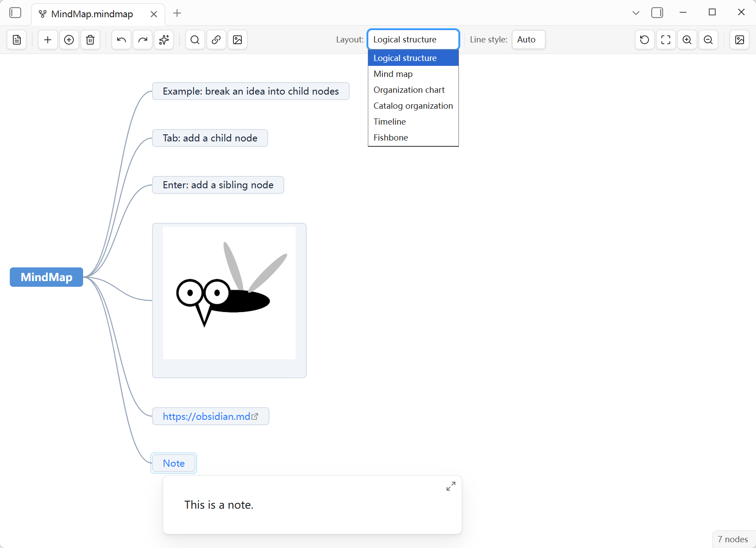756x548 pixels.
Task: Delete node using the trash icon
Action: coord(90,40)
